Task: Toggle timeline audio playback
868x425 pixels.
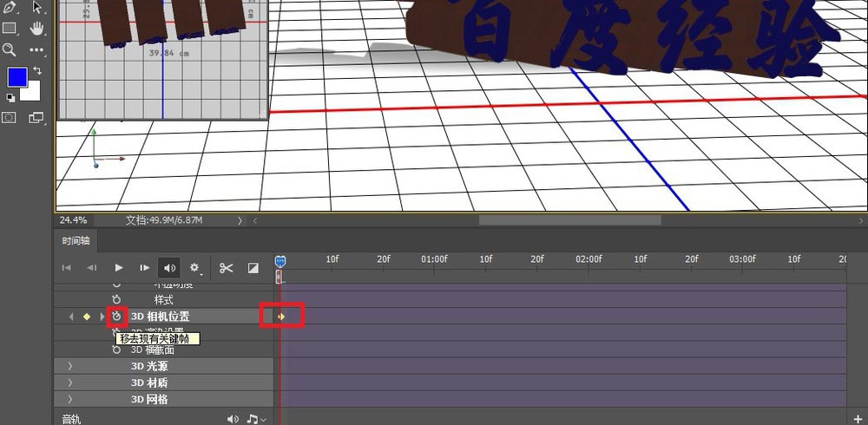Action: click(x=169, y=268)
